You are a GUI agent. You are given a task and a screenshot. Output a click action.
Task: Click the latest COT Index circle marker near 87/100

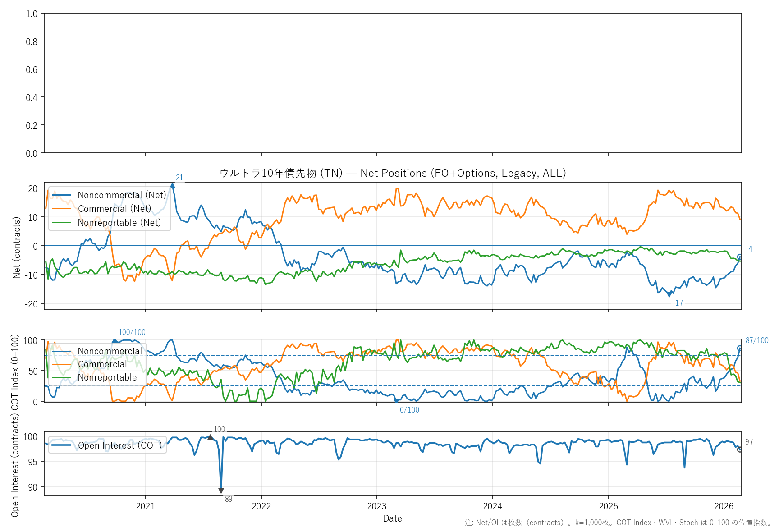(x=740, y=348)
